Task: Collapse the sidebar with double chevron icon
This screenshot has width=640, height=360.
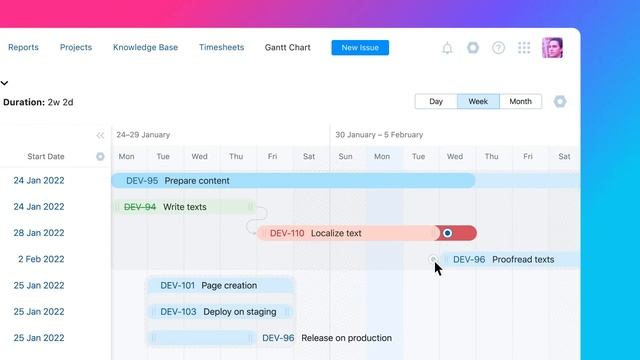Action: click(x=100, y=135)
